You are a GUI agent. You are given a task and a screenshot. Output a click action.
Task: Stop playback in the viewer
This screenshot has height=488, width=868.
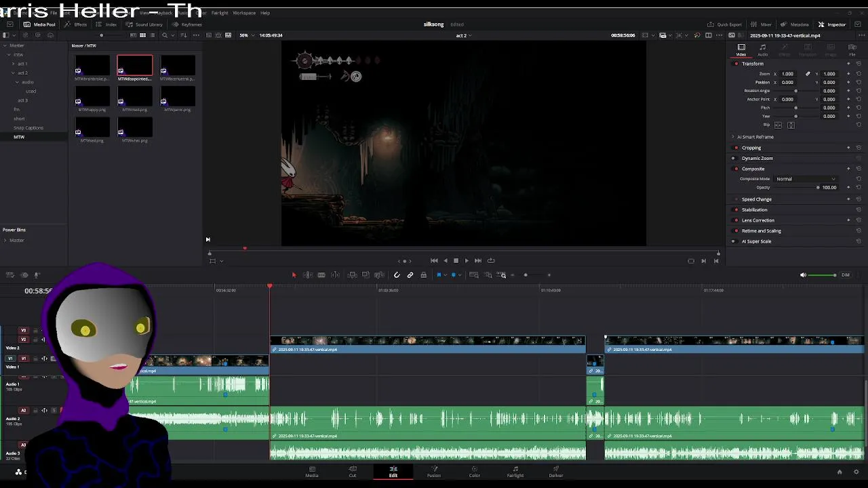[456, 260]
